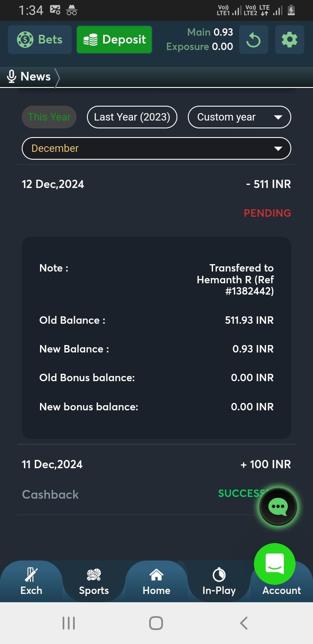Collapse the 12 Dec,2024 transaction entry
The height and width of the screenshot is (644, 313).
(x=156, y=184)
